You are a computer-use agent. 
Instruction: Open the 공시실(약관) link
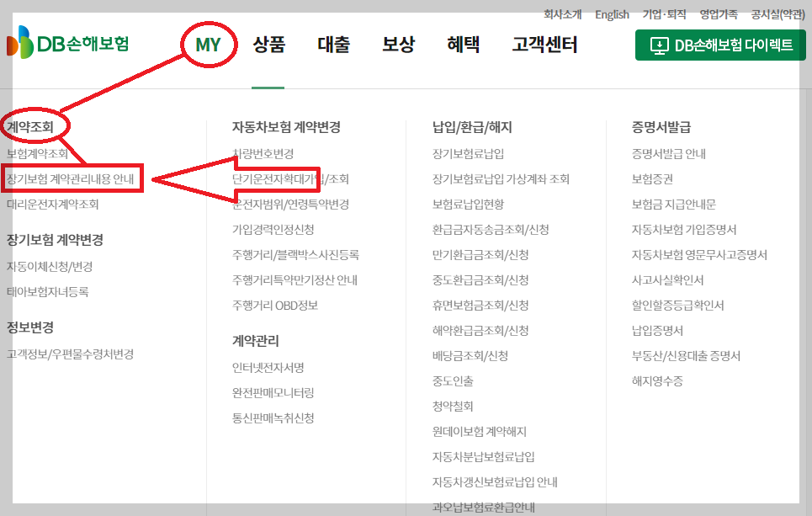coord(778,14)
